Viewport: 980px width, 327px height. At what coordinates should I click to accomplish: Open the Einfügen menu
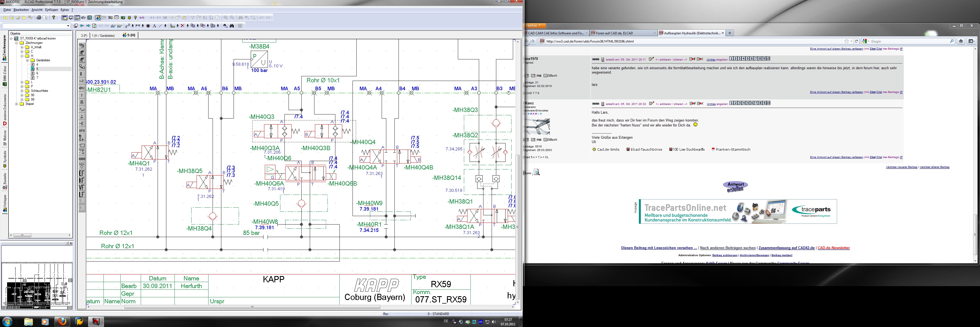coord(51,10)
